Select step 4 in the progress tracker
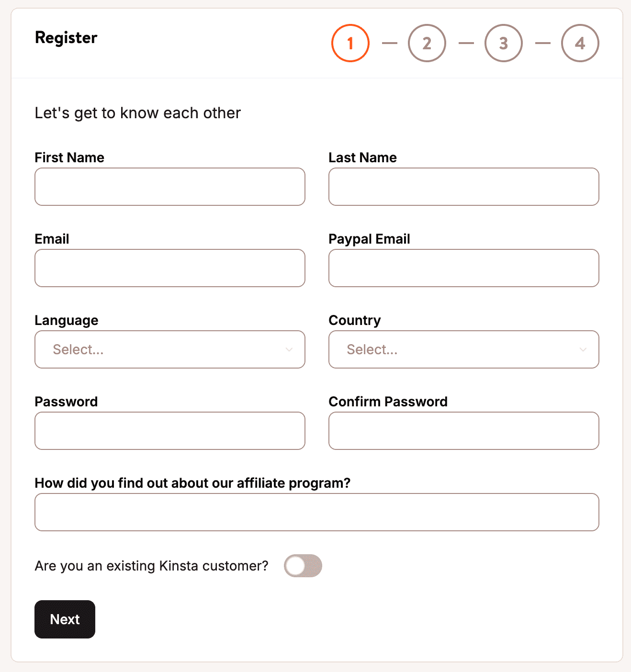This screenshot has width=631, height=672. (x=580, y=43)
